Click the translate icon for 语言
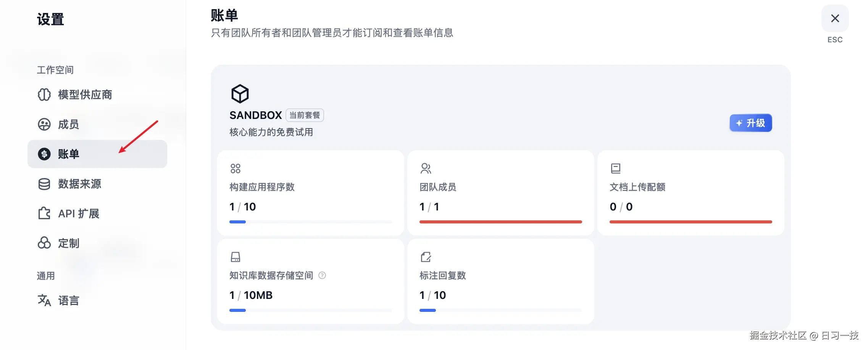The height and width of the screenshot is (350, 868). point(44,300)
